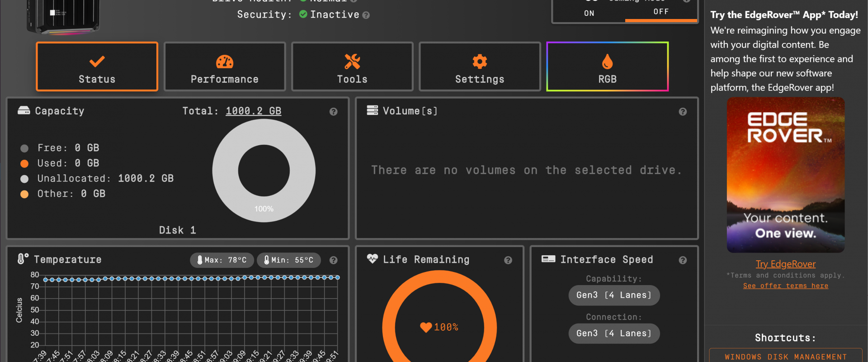Click the last temperature graph data point
Viewport: 868px width, 362px height.
coord(337,277)
